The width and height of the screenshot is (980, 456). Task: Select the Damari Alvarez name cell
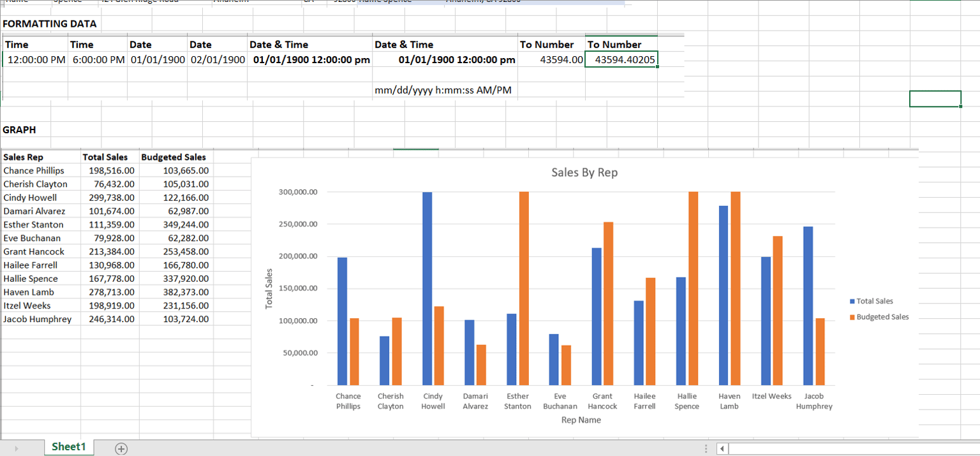pos(41,210)
